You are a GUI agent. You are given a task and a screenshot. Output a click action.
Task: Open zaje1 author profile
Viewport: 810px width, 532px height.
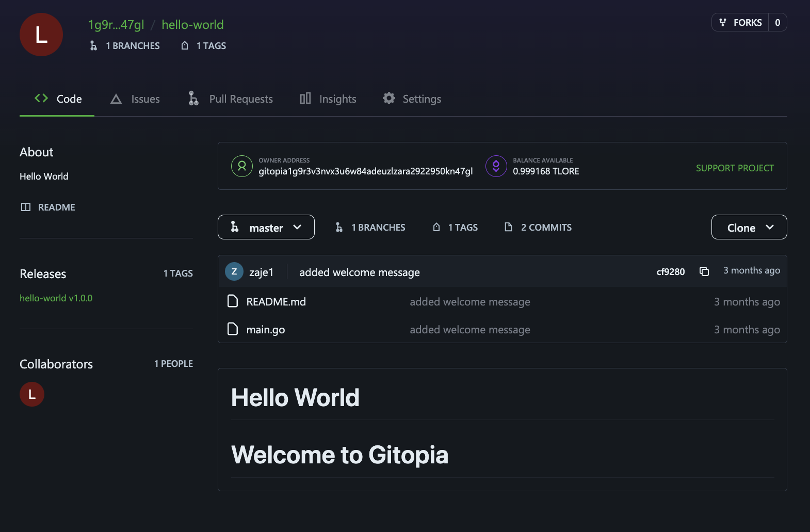pyautogui.click(x=261, y=272)
